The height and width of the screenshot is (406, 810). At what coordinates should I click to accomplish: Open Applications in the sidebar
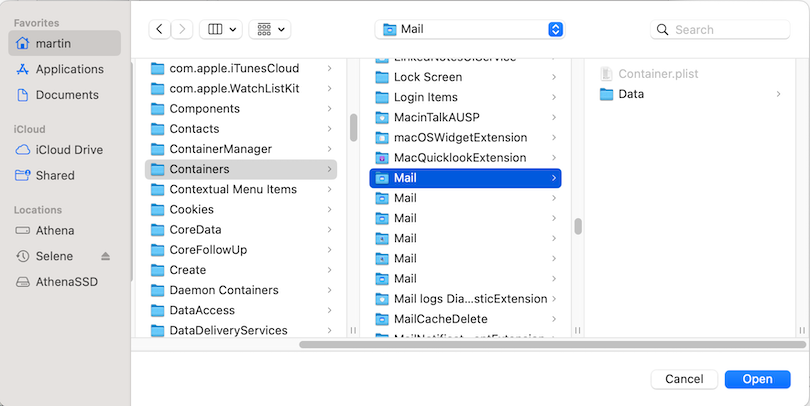pyautogui.click(x=65, y=69)
